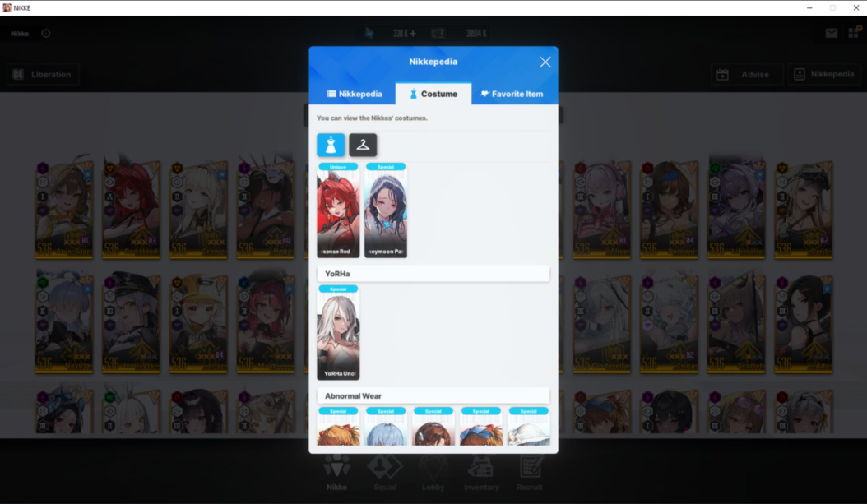The width and height of the screenshot is (867, 504).
Task: Open the Favorite Item tab
Action: pos(512,94)
